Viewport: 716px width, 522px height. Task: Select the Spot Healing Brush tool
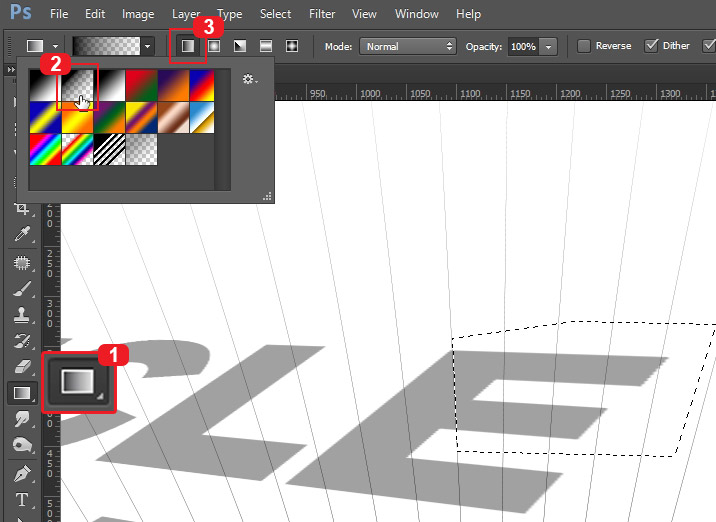[22, 263]
